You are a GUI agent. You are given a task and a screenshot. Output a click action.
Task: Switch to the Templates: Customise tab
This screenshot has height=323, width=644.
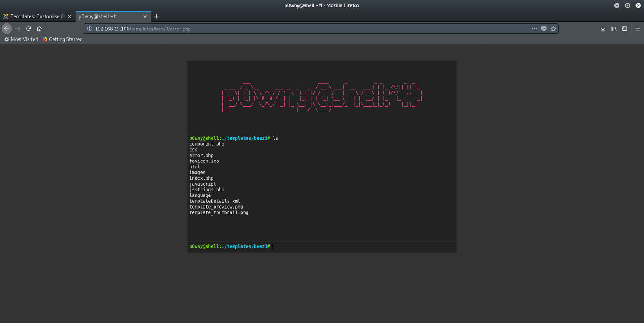(x=37, y=16)
